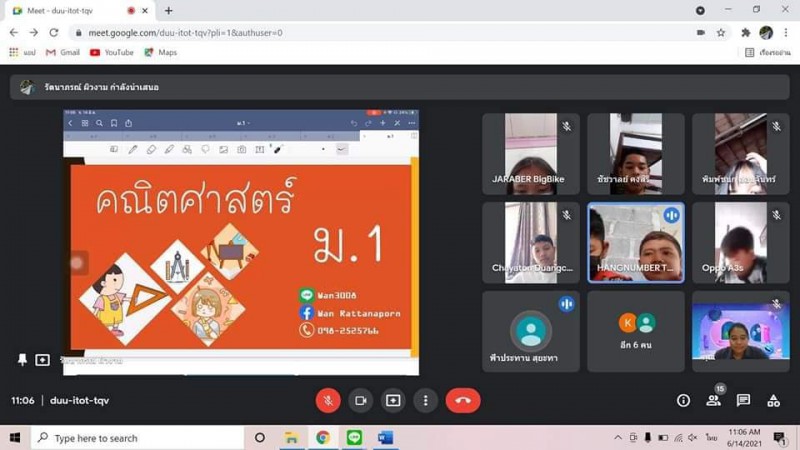Bookmark this page with star icon
This screenshot has width=800, height=450.
pyautogui.click(x=721, y=32)
